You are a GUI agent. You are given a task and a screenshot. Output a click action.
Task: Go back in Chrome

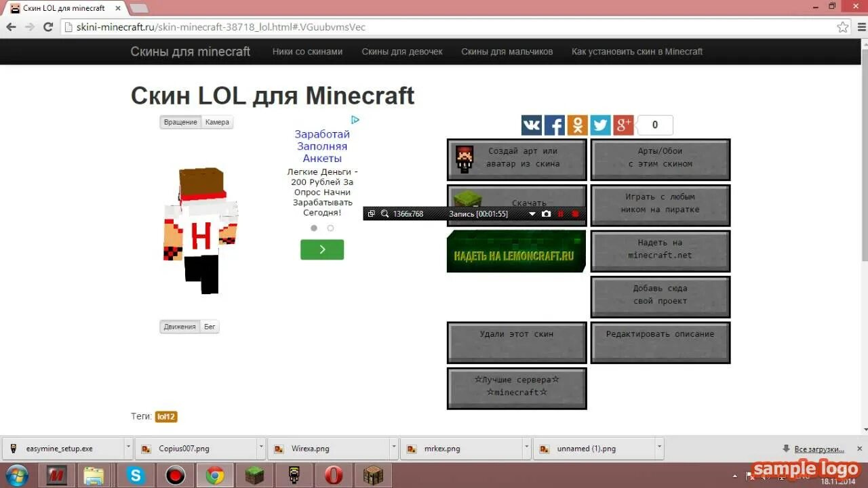(x=11, y=27)
